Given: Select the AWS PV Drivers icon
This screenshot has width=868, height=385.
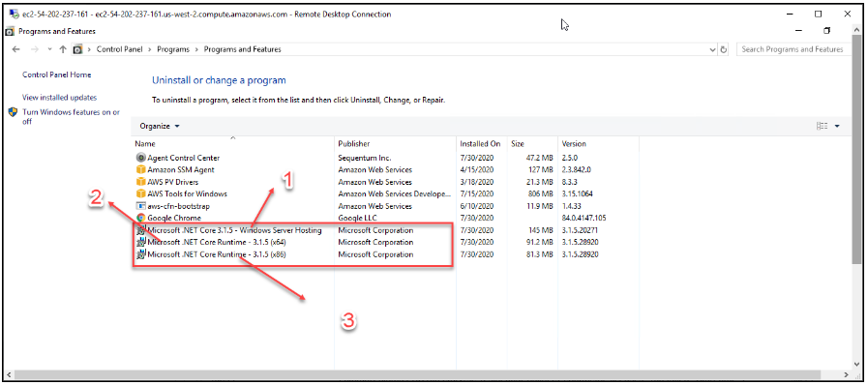Looking at the screenshot, I should coord(140,182).
